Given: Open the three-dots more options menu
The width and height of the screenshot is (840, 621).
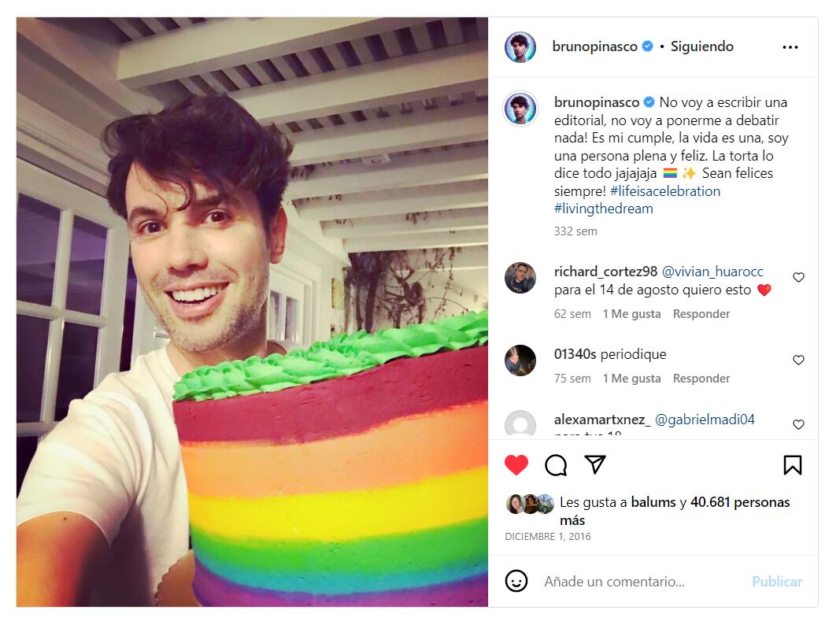Looking at the screenshot, I should point(790,47).
